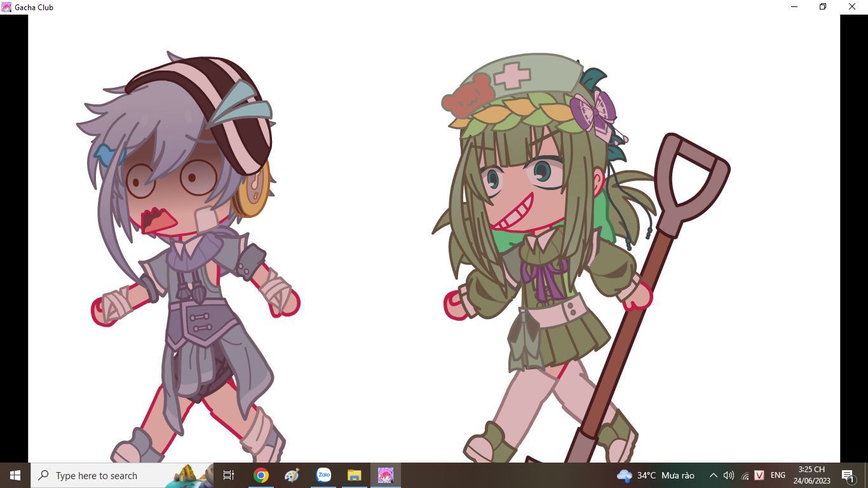This screenshot has height=488, width=868.
Task: Open the 34°C Mưa rào weather widget
Action: 656,475
